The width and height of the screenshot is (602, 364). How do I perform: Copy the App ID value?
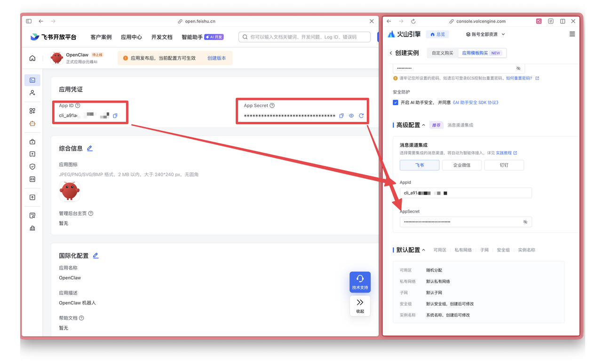click(x=115, y=115)
